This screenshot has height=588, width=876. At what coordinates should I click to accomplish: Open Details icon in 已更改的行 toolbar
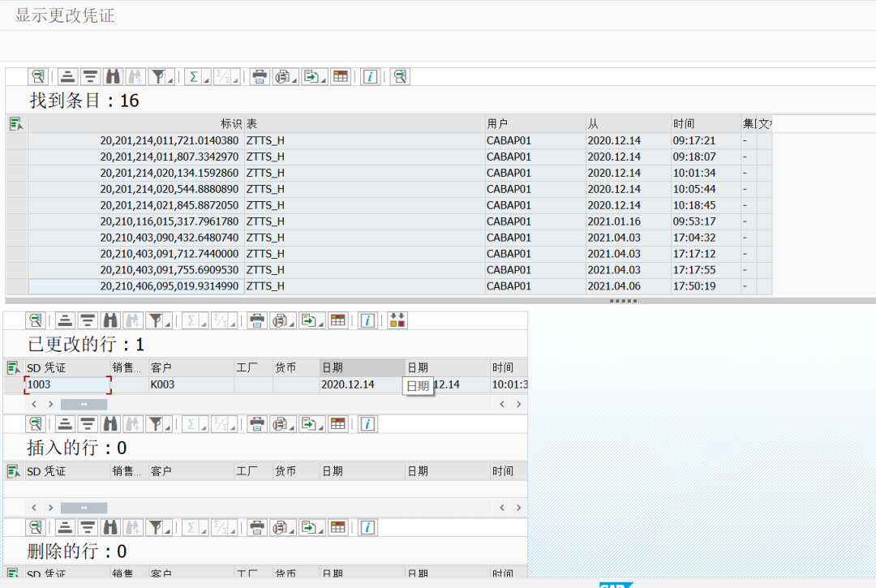click(36, 320)
